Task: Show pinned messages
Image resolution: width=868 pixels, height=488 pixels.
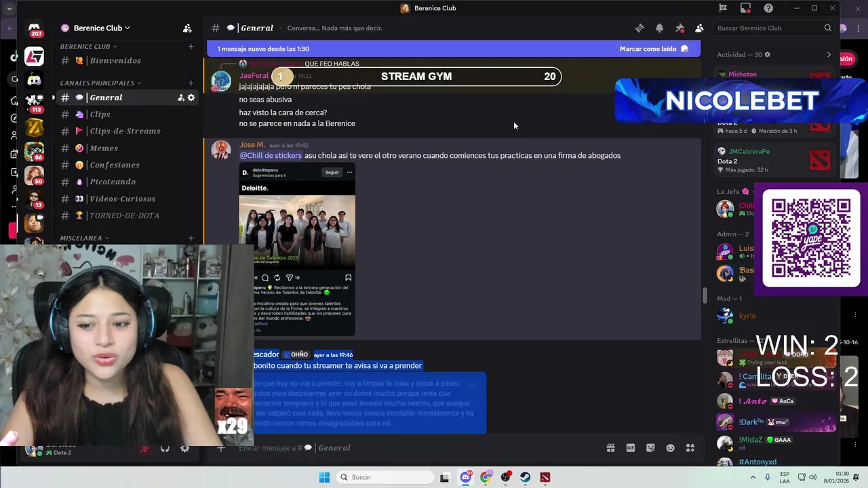Action: tap(679, 28)
